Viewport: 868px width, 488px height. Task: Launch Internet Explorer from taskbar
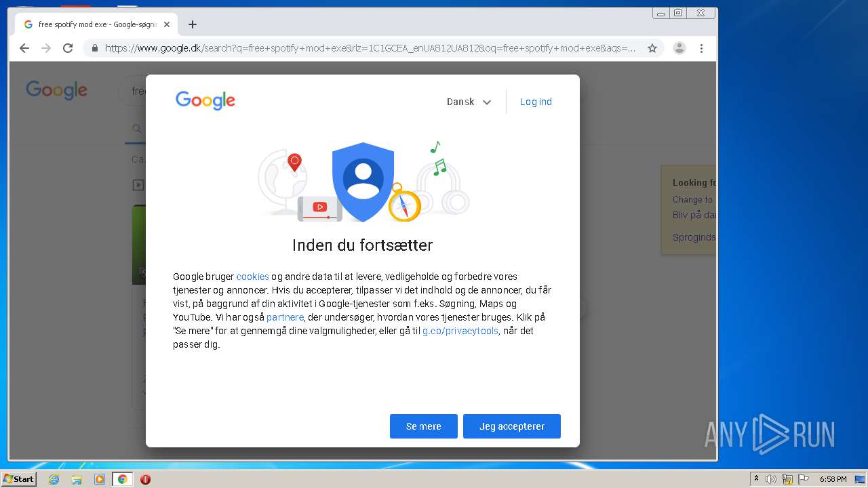click(54, 479)
